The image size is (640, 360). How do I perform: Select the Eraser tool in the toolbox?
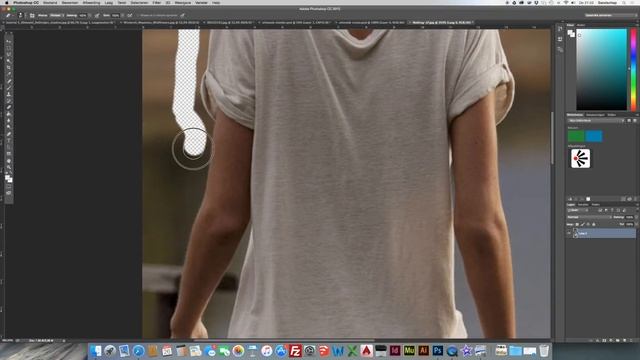pos(9,107)
